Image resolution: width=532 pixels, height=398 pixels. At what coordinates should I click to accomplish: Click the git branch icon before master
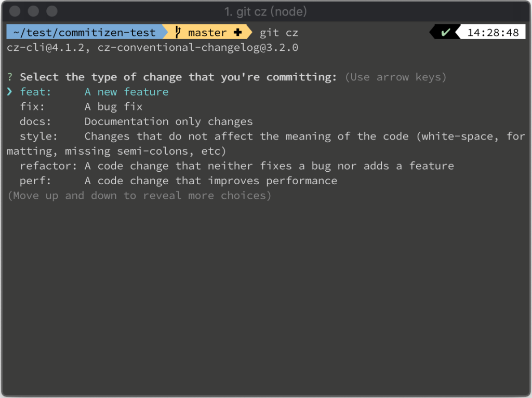click(x=178, y=33)
